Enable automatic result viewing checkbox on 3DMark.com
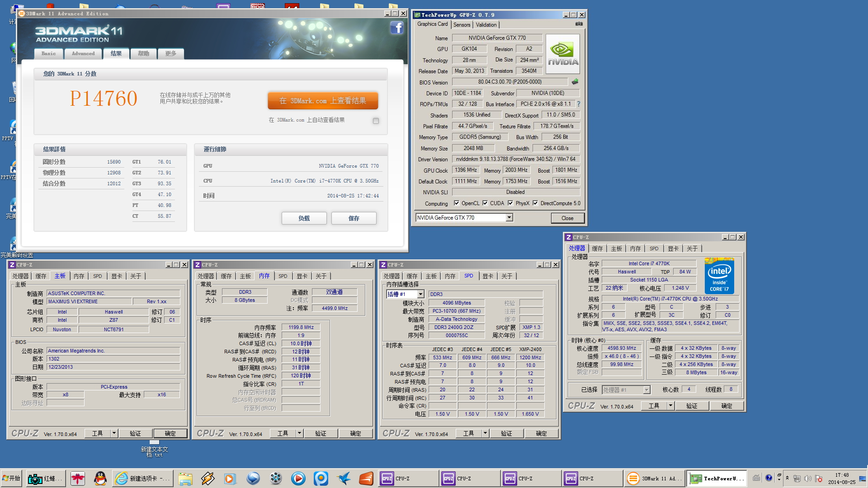Image resolution: width=868 pixels, height=488 pixels. click(376, 121)
